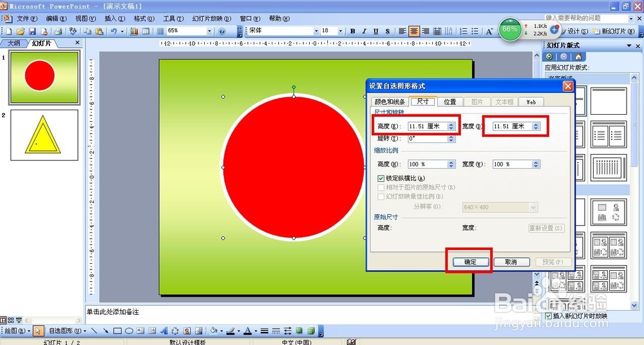
Task: Open the Slide Show menu
Action: (211, 19)
